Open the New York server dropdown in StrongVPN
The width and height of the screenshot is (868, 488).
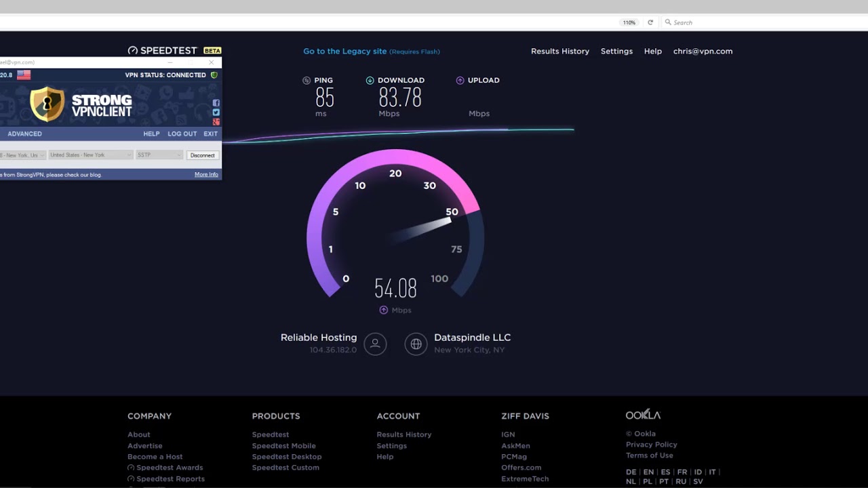click(x=22, y=155)
